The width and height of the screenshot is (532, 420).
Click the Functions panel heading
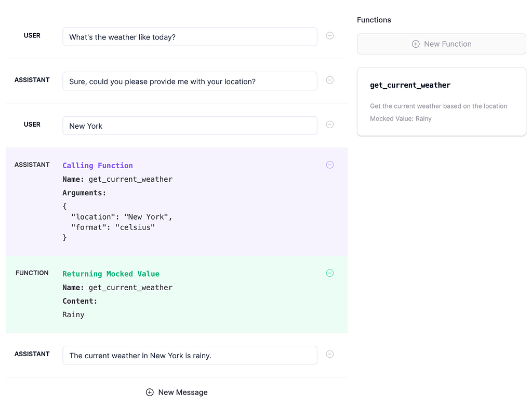click(374, 20)
